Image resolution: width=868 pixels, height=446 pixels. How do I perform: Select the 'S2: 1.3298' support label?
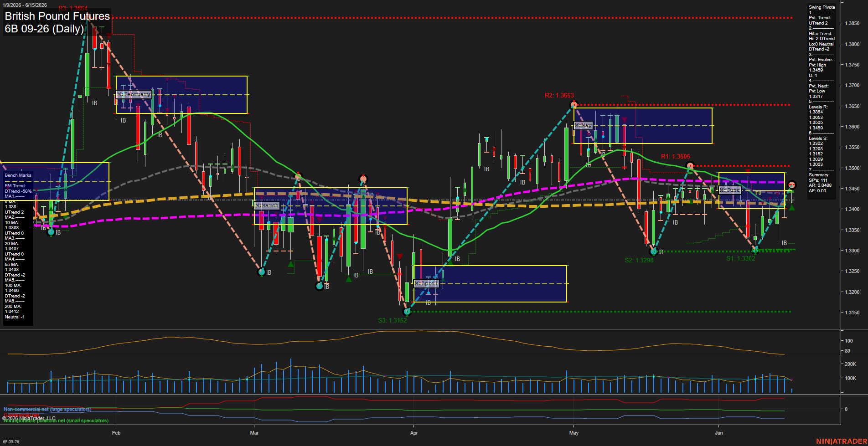click(639, 260)
